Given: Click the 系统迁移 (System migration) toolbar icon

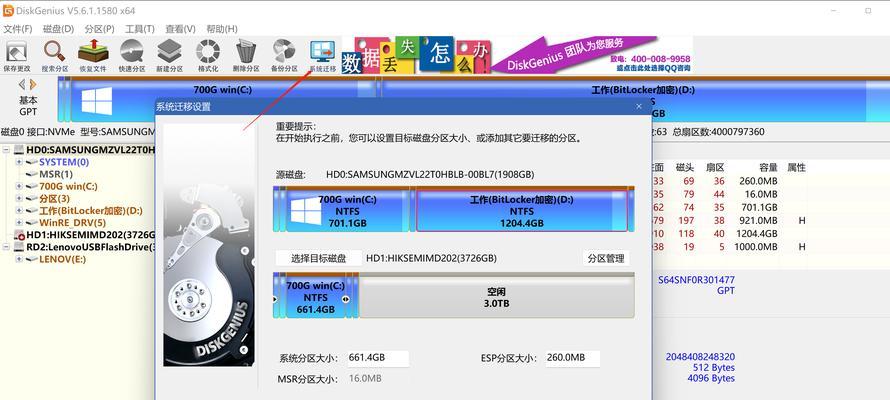Looking at the screenshot, I should (322, 56).
